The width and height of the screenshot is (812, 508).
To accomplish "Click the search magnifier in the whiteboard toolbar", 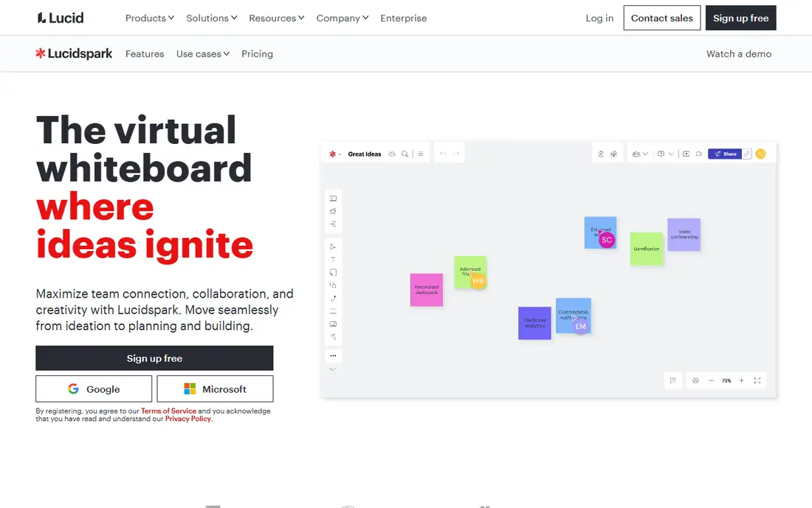I will (405, 154).
